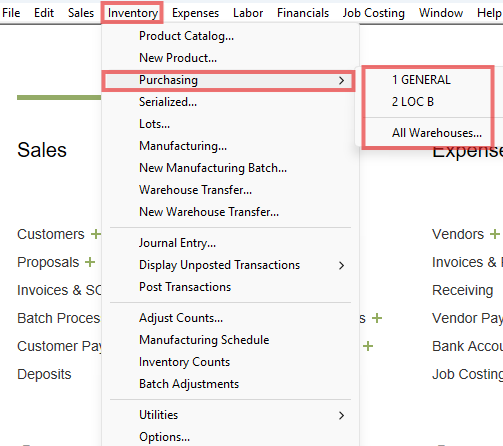Image resolution: width=503 pixels, height=446 pixels.
Task: Expand Display Unposted Transactions submenu
Action: [341, 265]
